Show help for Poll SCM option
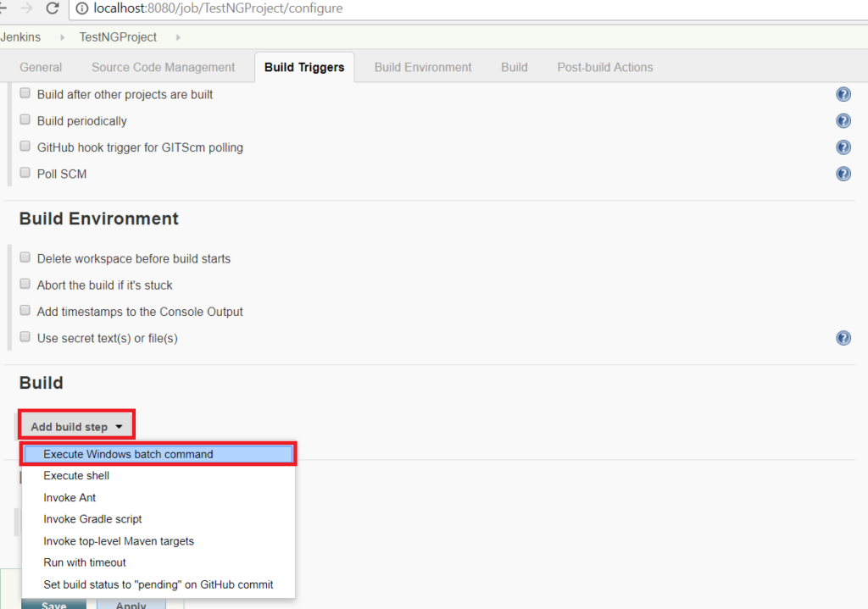868x609 pixels. [843, 174]
